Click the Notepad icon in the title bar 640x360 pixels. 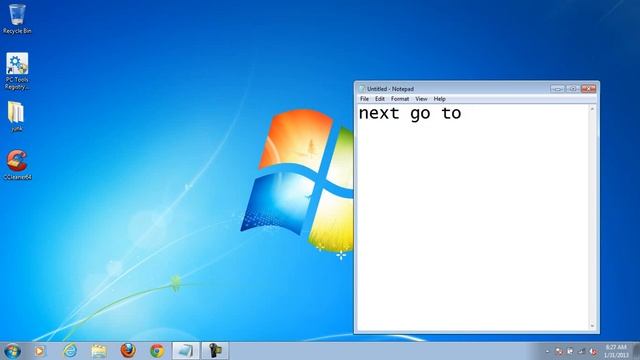tap(362, 89)
